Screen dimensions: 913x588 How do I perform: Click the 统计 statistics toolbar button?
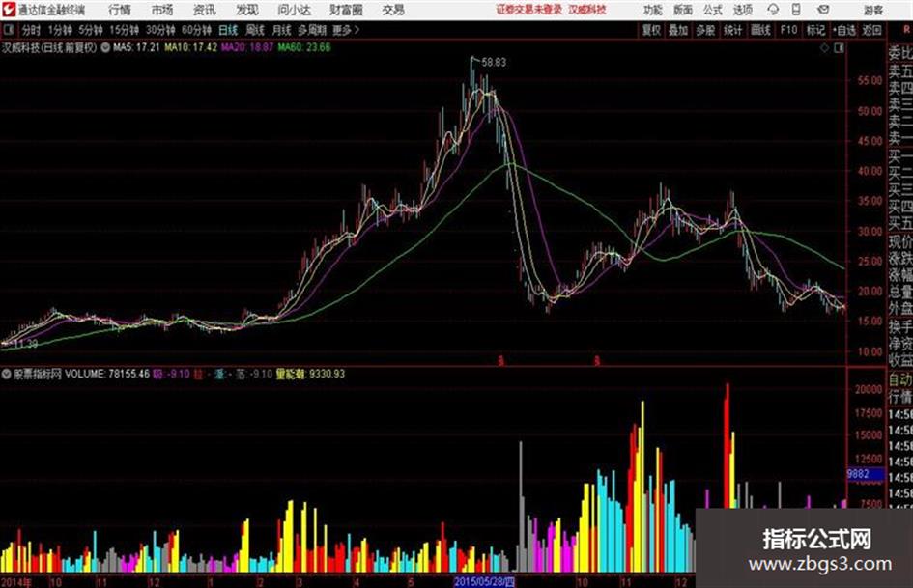tap(732, 30)
